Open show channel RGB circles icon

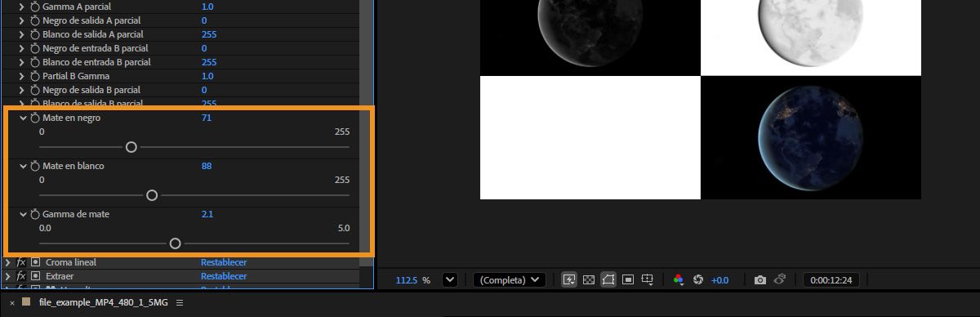678,279
